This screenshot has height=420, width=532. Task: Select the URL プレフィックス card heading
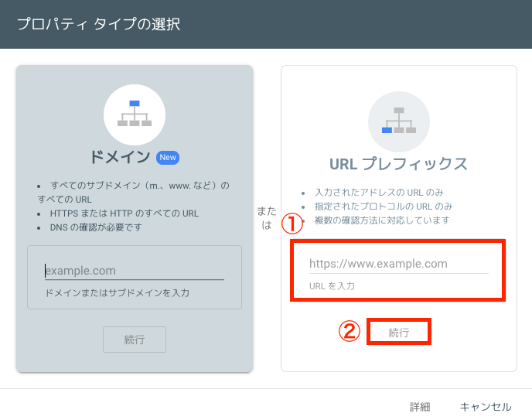tap(399, 164)
